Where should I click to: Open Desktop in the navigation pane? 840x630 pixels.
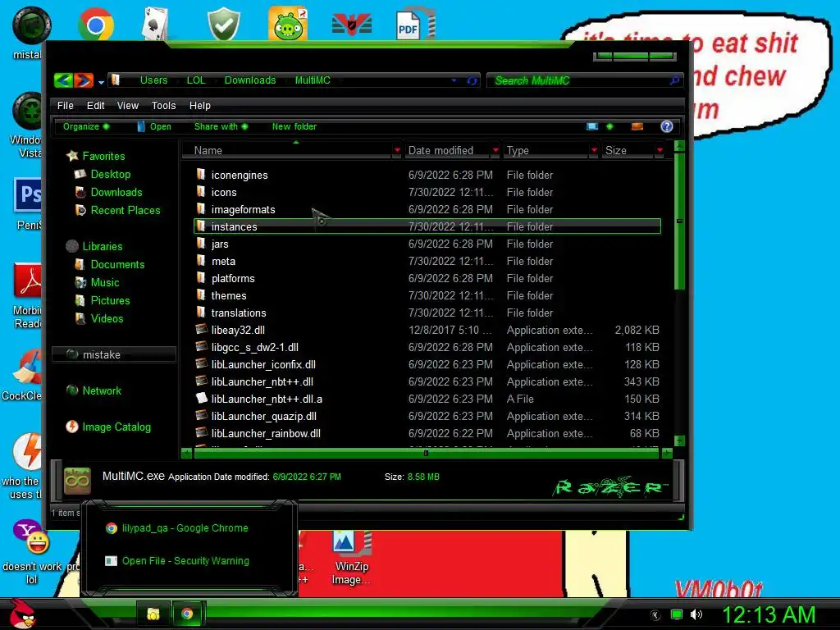[111, 174]
